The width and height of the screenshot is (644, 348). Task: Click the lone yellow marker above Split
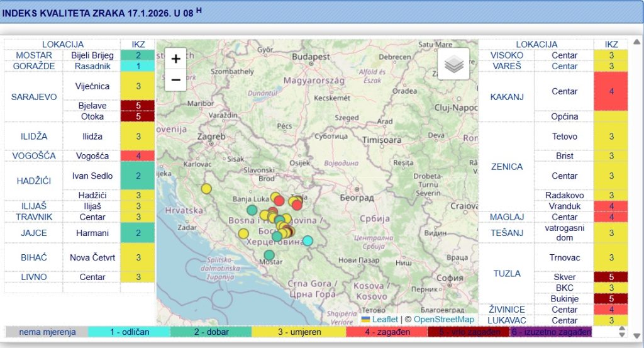pyautogui.click(x=243, y=233)
